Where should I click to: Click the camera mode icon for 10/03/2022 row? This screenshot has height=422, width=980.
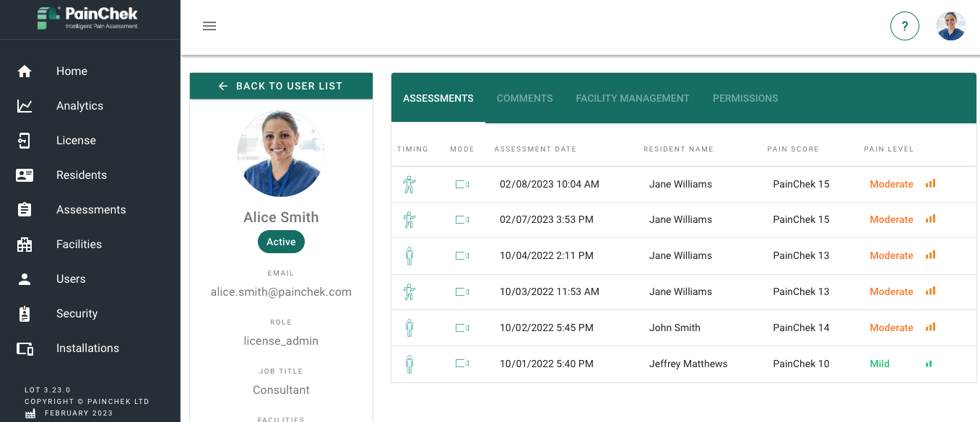(462, 291)
